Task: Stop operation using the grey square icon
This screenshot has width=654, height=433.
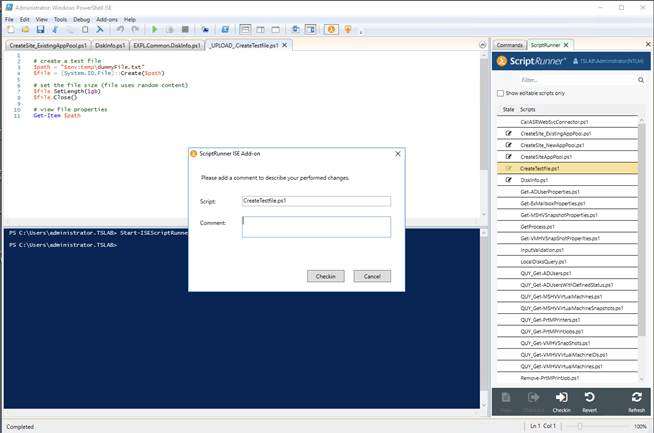Action: (185, 30)
